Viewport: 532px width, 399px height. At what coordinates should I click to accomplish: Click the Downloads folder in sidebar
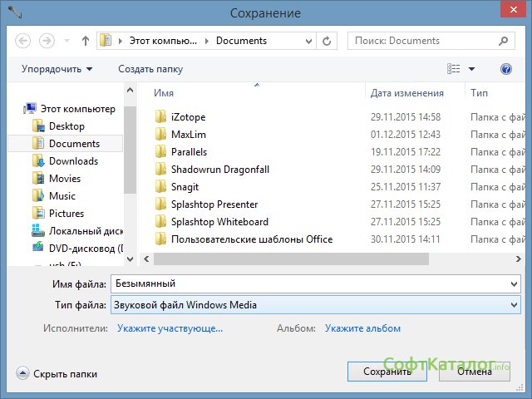click(73, 161)
